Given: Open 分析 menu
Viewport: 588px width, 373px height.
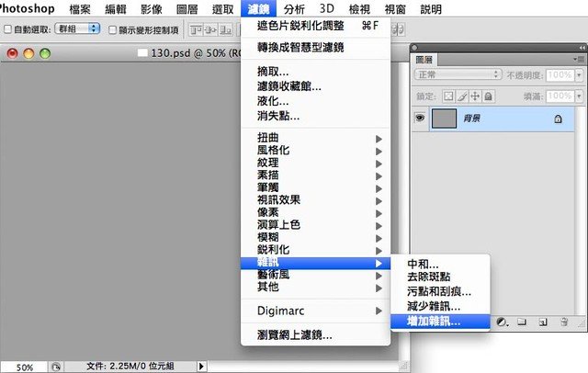Looking at the screenshot, I should [294, 8].
